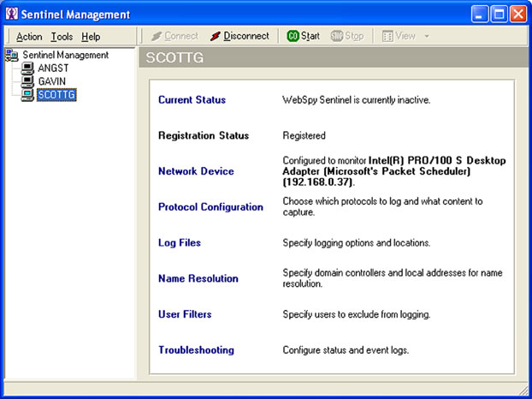532x399 pixels.
Task: Open the Help menu
Action: 91,36
